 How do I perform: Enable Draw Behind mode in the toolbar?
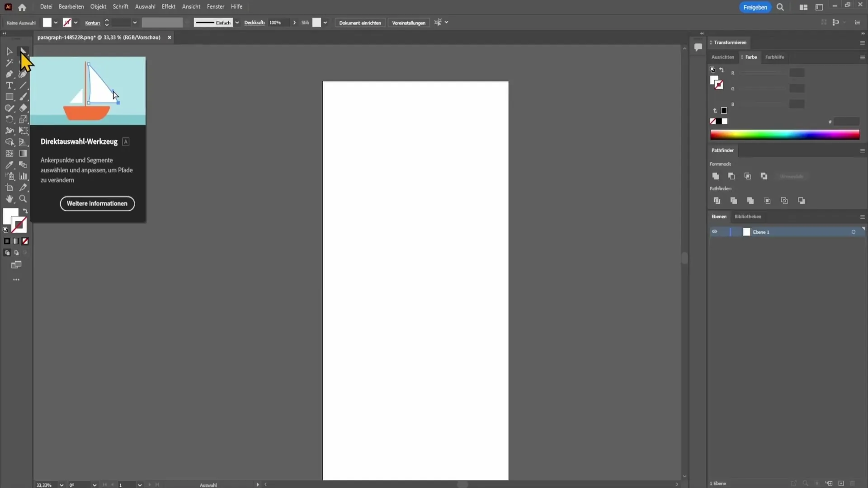coord(16,253)
